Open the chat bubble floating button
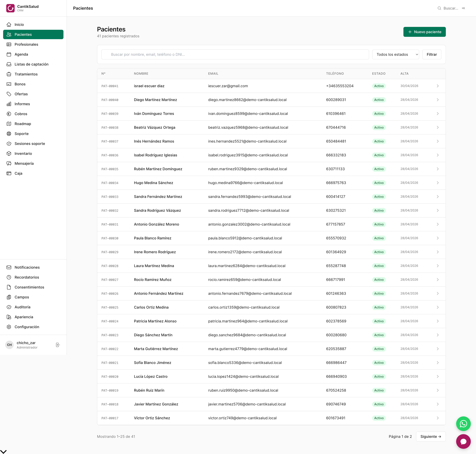The height and width of the screenshot is (454, 476). pyautogui.click(x=463, y=441)
